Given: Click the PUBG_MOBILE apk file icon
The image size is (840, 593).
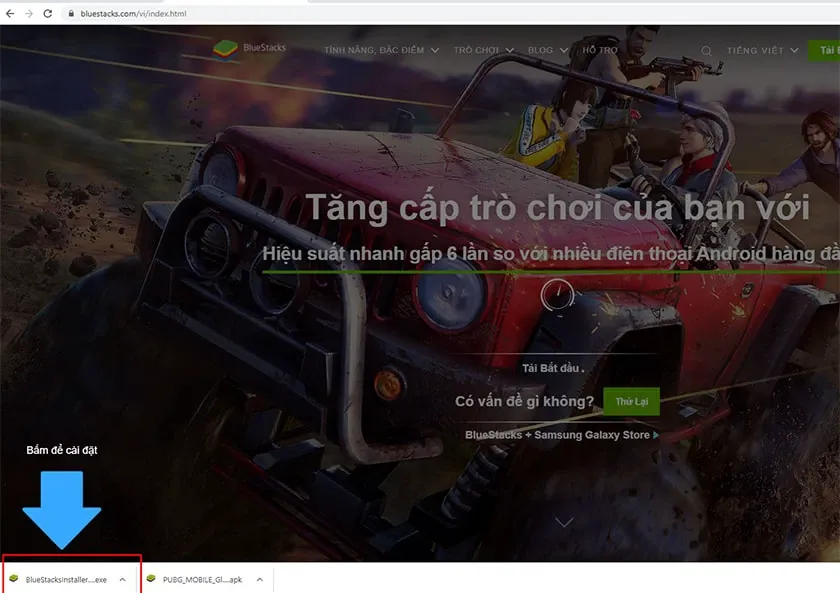Looking at the screenshot, I should (153, 578).
